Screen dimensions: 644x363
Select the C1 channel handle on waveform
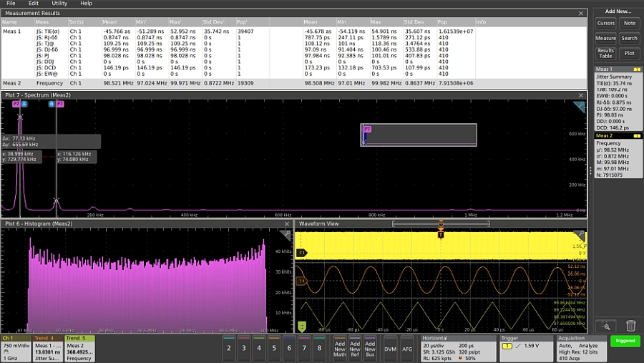302,253
